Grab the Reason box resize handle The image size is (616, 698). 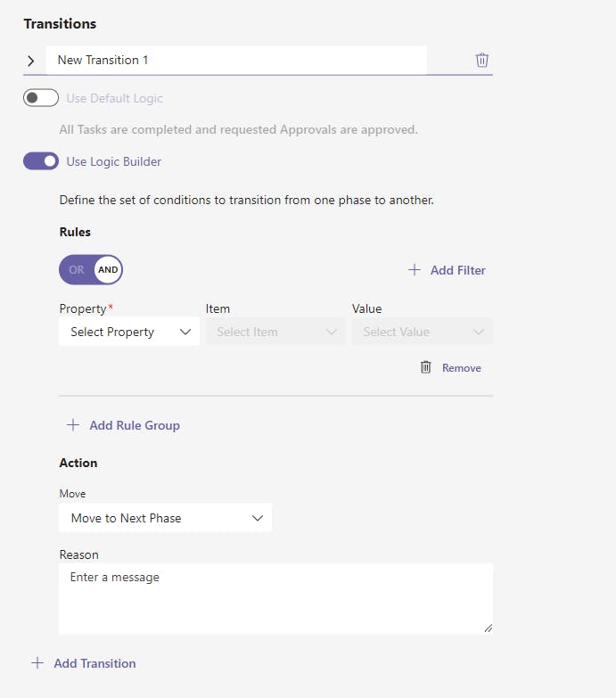pyautogui.click(x=488, y=628)
